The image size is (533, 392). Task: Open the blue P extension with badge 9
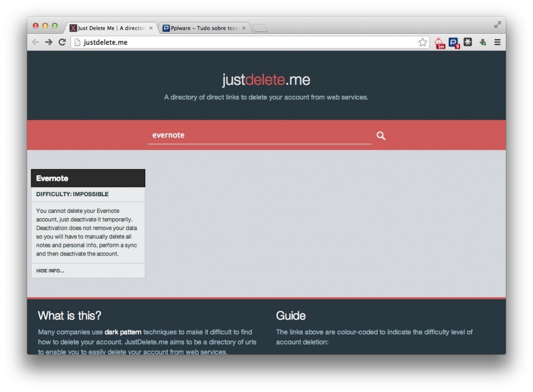pyautogui.click(x=453, y=42)
